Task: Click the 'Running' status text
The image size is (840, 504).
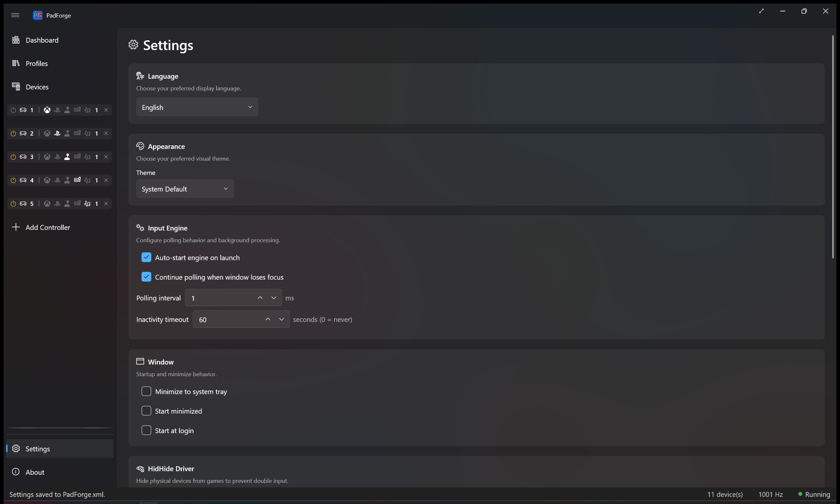Action: click(x=818, y=495)
